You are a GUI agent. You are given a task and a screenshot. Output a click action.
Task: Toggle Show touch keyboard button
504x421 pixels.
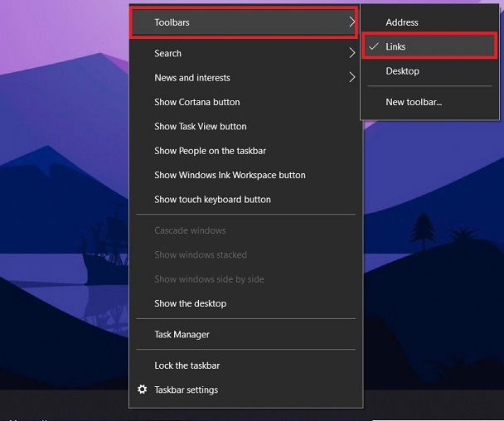(x=246, y=200)
